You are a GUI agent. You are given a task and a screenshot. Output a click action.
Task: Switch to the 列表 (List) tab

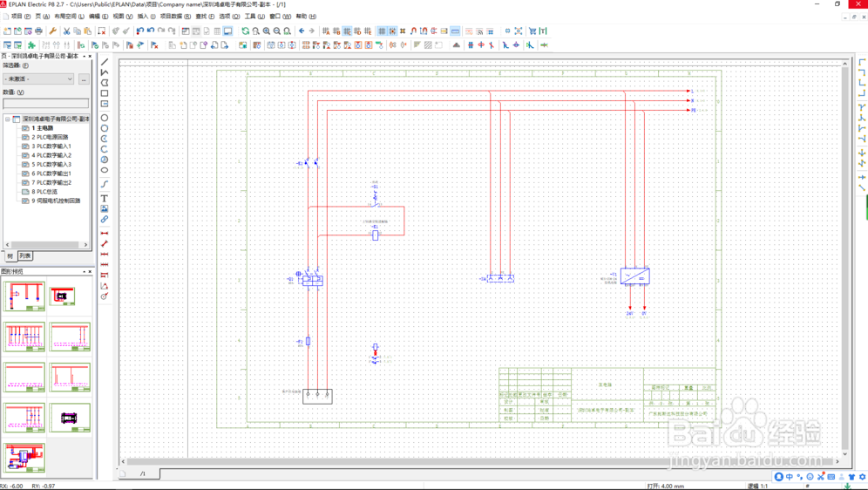pos(25,256)
